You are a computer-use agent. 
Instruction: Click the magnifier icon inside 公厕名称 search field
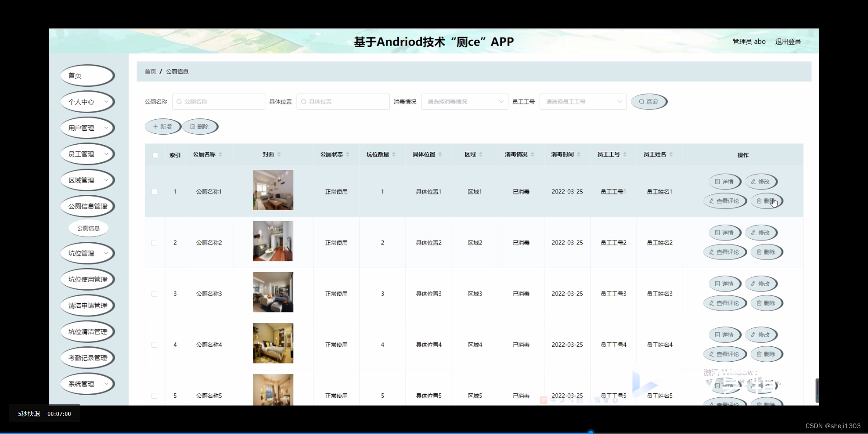(179, 102)
